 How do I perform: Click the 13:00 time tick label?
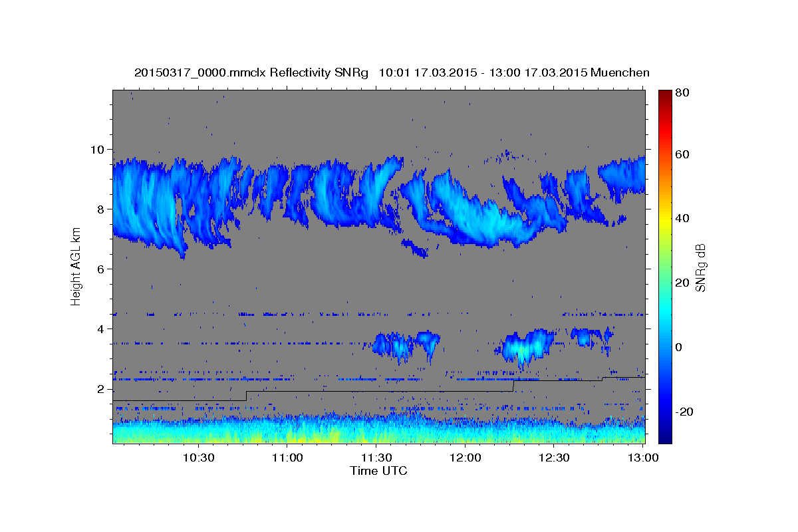point(643,458)
